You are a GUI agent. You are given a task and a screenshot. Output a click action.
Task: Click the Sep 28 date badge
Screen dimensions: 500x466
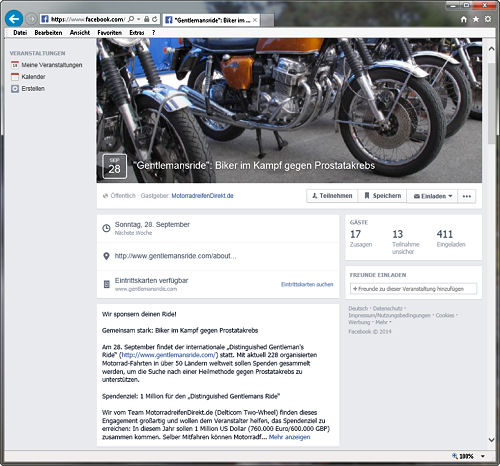(x=114, y=166)
